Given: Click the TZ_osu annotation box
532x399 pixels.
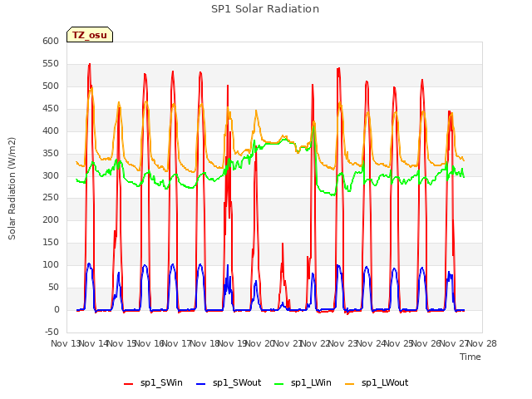Looking at the screenshot, I should [90, 35].
